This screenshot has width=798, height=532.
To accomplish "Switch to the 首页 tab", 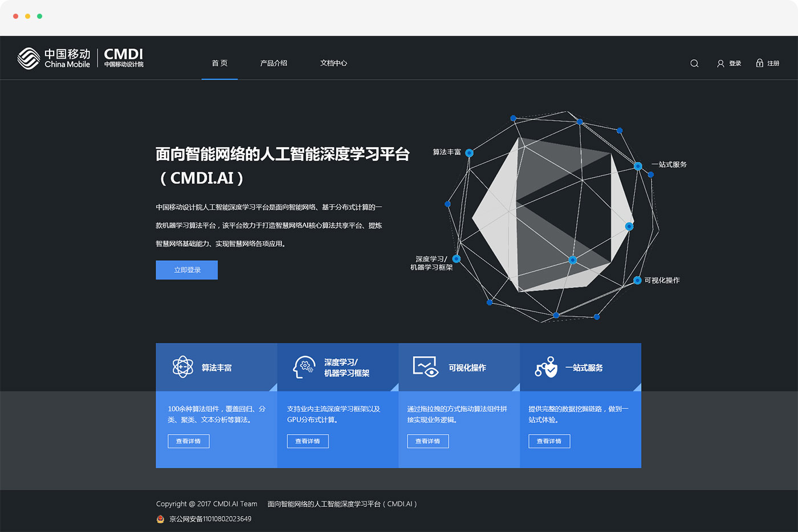I will (219, 63).
